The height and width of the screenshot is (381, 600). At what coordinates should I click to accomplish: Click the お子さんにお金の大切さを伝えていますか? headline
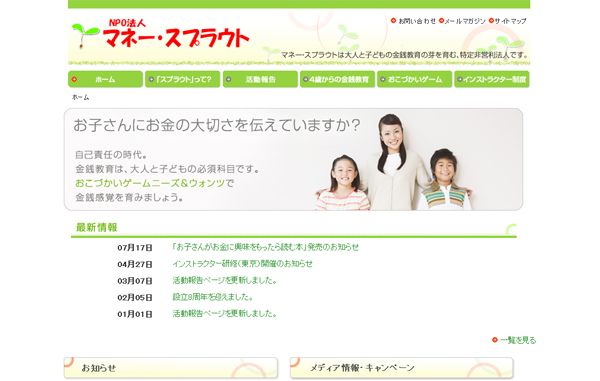(x=217, y=125)
